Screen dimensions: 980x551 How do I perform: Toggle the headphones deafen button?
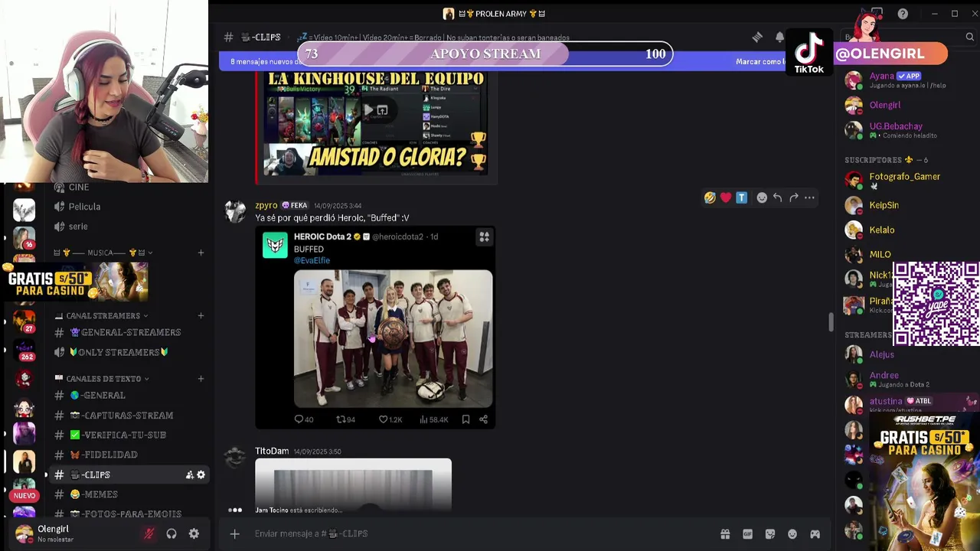tap(171, 533)
